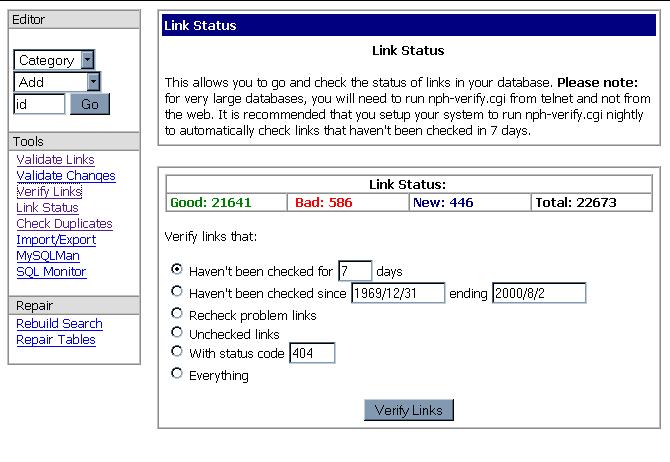
Task: Choose the Everything radio option
Action: (x=178, y=374)
